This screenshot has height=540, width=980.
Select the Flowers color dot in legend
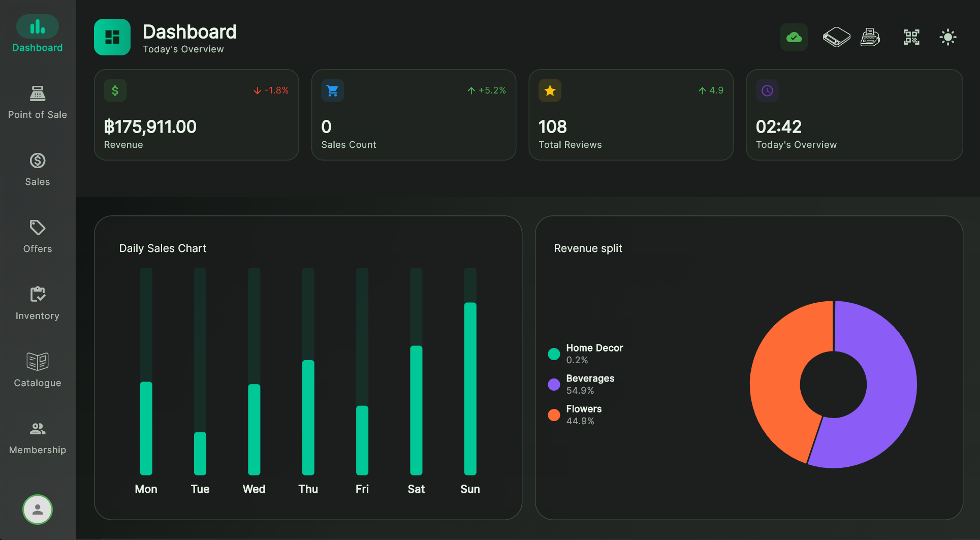[x=554, y=415]
